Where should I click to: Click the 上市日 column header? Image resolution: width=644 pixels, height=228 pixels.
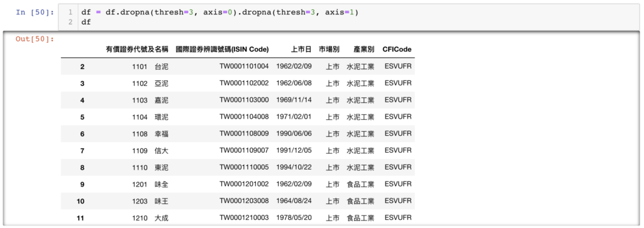coord(301,49)
